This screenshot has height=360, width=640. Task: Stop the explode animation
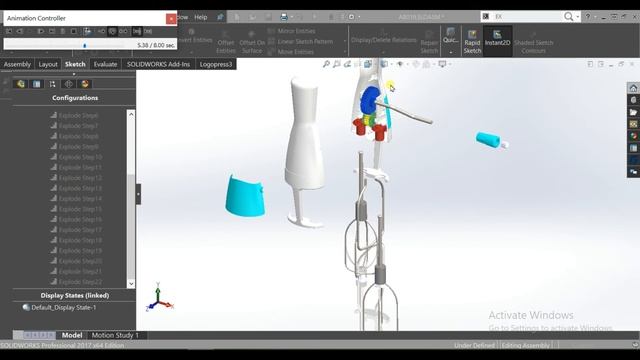pos(73,31)
